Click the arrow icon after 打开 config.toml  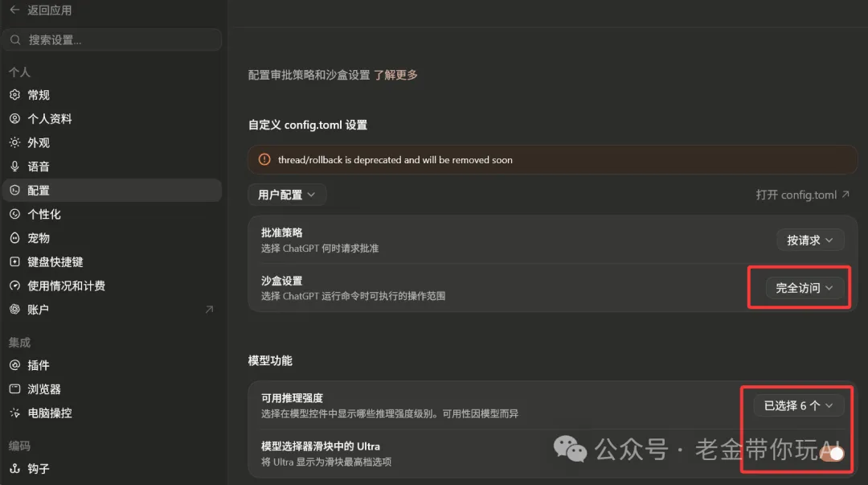click(845, 195)
